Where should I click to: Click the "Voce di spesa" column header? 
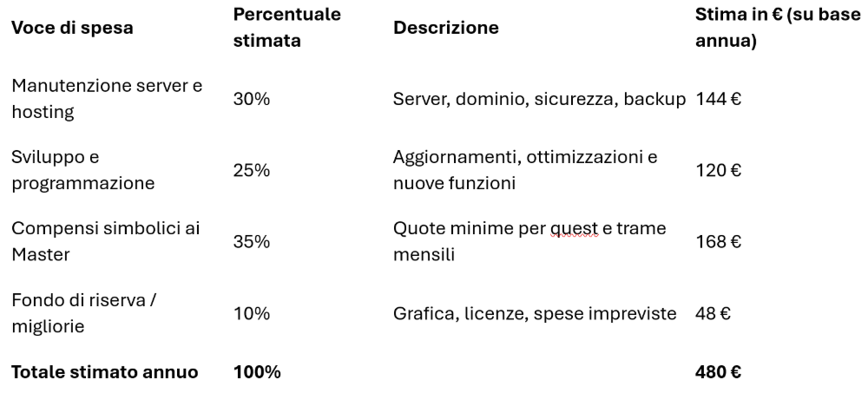tap(72, 28)
